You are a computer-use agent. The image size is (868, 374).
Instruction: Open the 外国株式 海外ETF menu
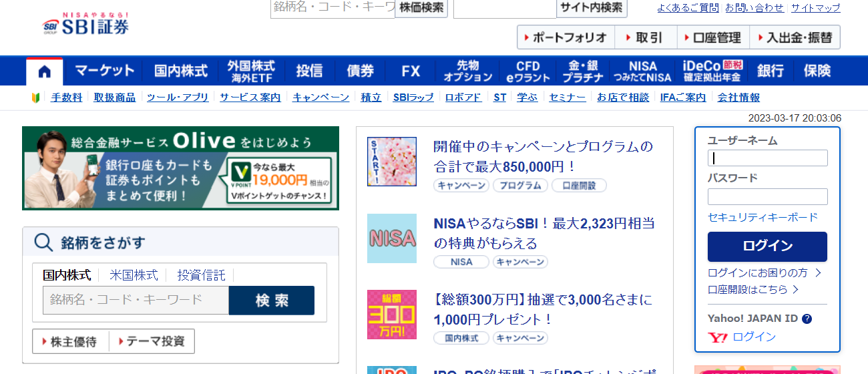[x=250, y=71]
